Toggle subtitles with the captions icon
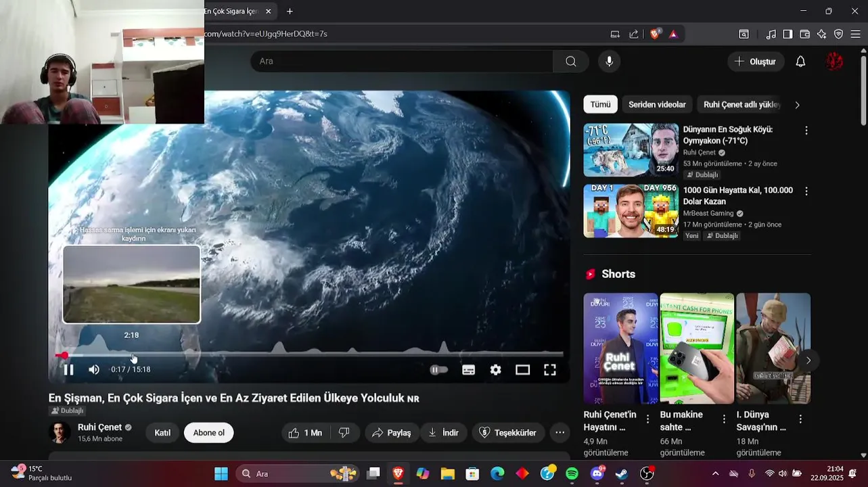This screenshot has width=868, height=487. pos(468,369)
